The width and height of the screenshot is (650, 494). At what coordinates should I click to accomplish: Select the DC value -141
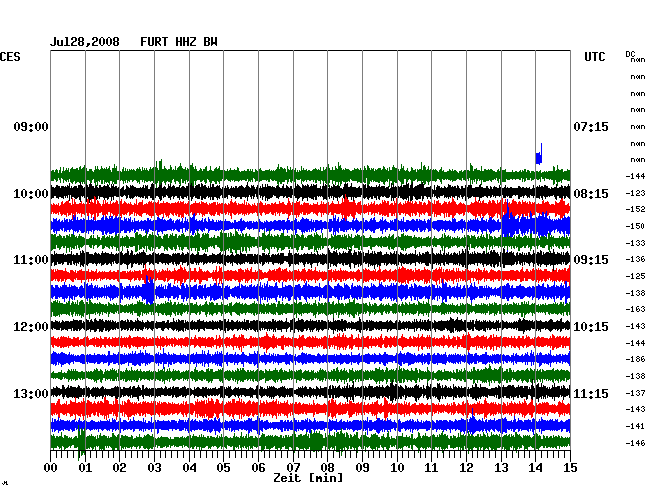(x=635, y=426)
